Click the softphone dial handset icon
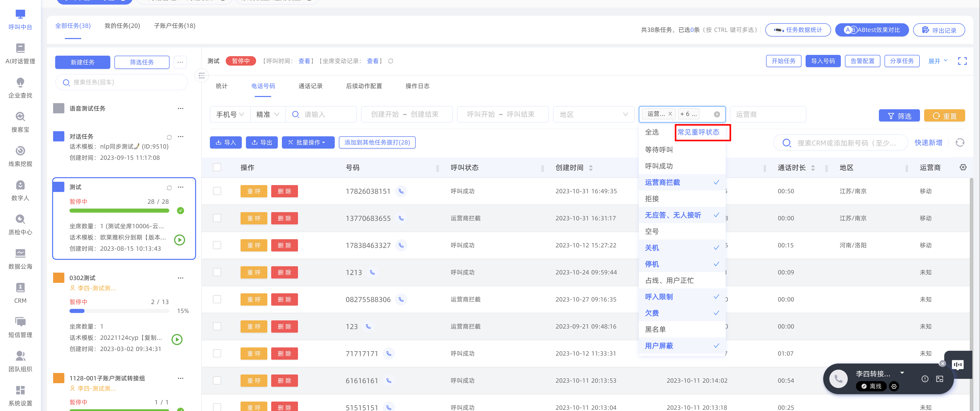The width and height of the screenshot is (980, 411). point(839,378)
